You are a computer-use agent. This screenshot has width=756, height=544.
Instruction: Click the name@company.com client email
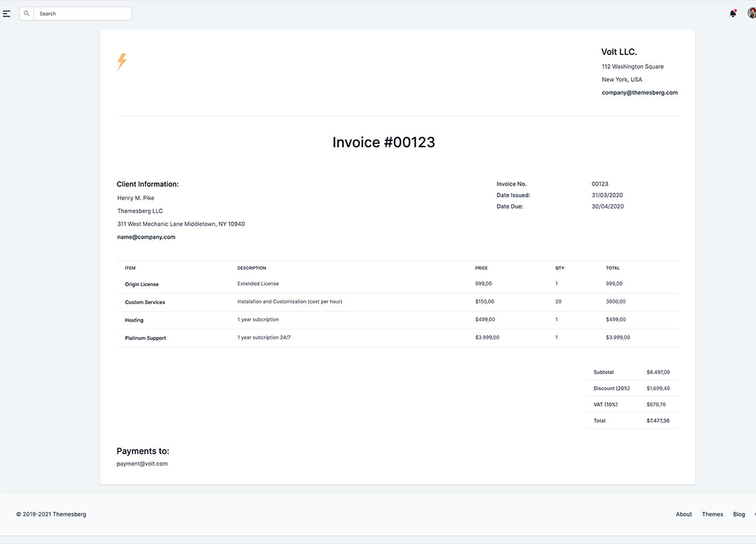click(146, 236)
